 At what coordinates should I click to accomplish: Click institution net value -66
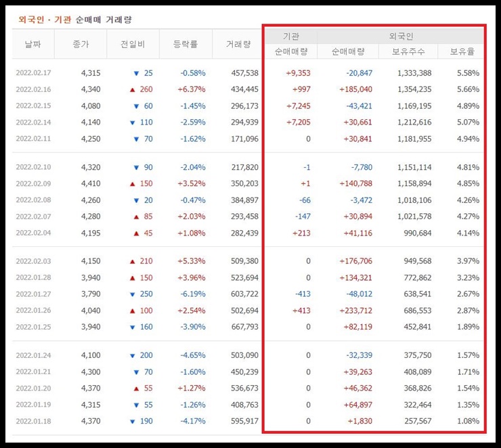pos(305,200)
